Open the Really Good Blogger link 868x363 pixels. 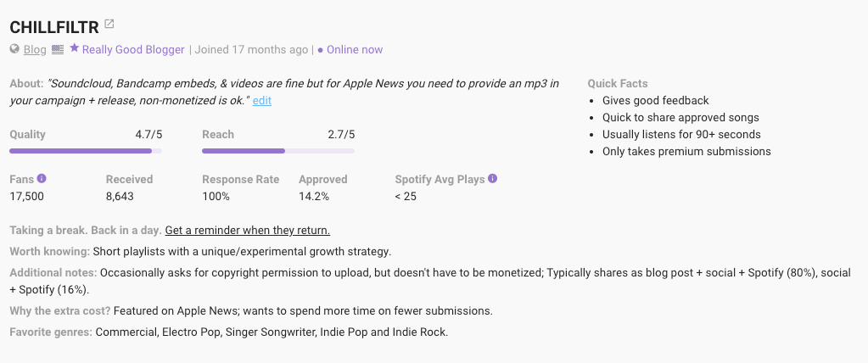coord(133,49)
